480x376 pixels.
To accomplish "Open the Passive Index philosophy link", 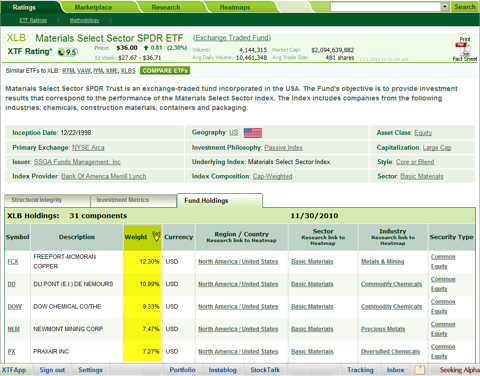I will tap(284, 147).
